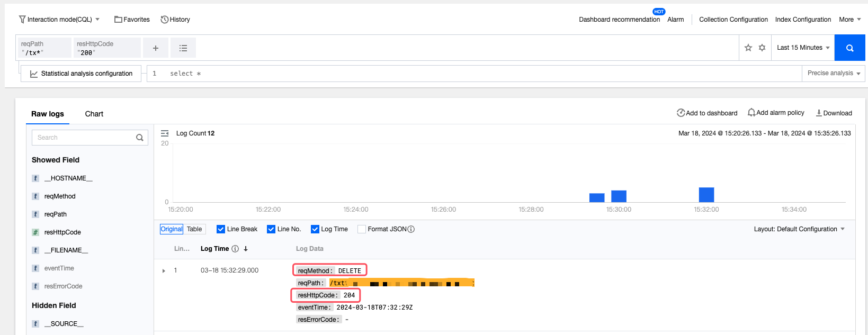This screenshot has width=868, height=335.
Task: Uncheck the Line No. checkbox
Action: click(271, 229)
